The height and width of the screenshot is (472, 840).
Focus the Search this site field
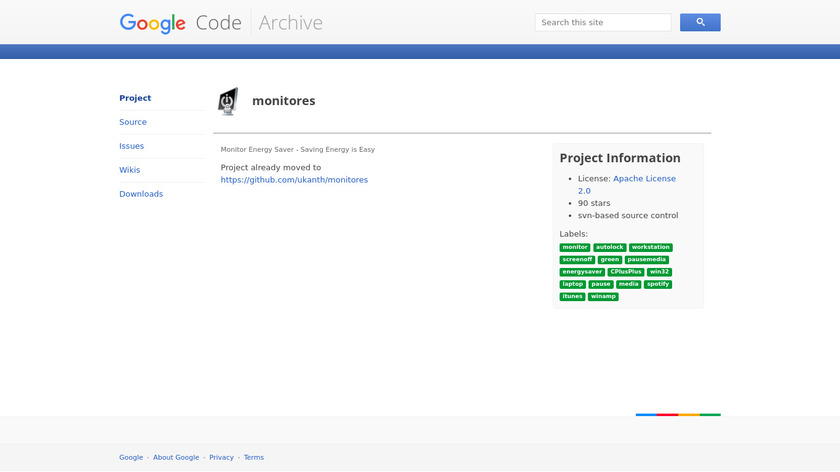click(603, 22)
